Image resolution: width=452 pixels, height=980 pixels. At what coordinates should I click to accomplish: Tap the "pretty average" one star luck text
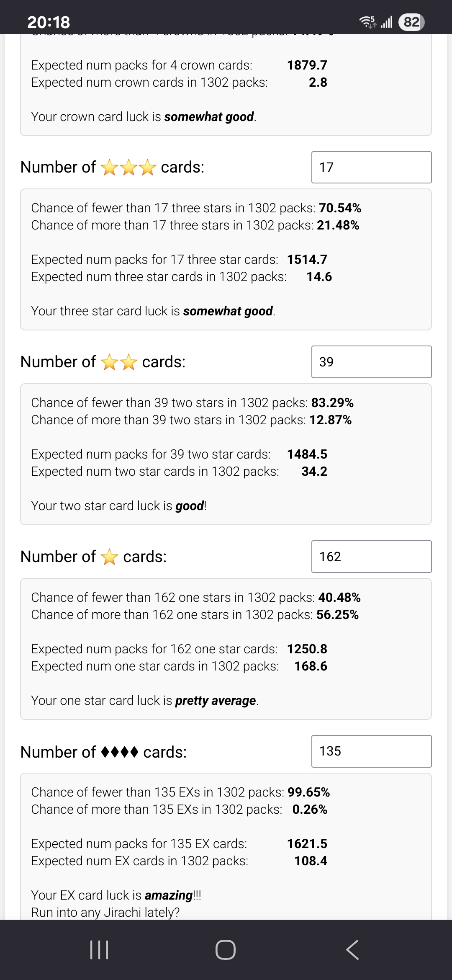tap(216, 701)
